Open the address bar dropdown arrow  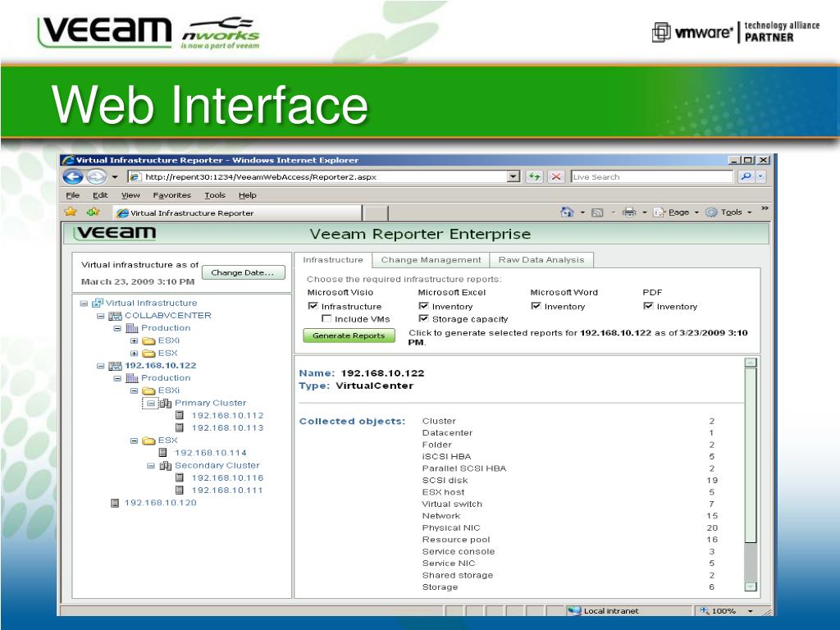click(514, 176)
